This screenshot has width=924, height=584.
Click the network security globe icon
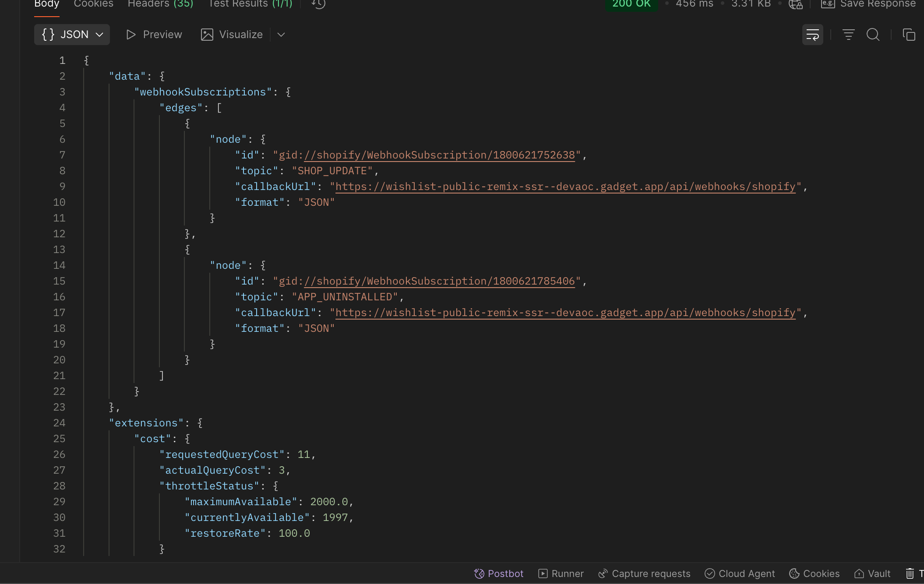[x=795, y=4]
